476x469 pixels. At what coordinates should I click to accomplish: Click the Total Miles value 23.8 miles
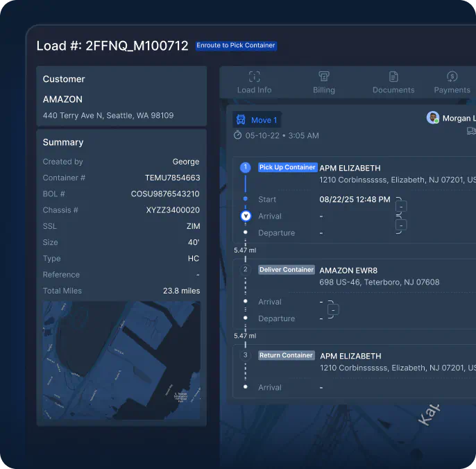[x=182, y=291]
